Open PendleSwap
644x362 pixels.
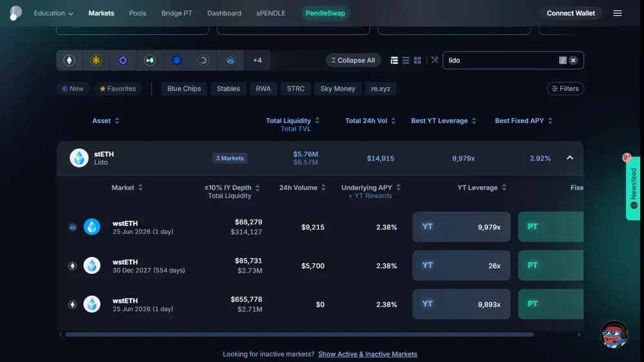[325, 13]
